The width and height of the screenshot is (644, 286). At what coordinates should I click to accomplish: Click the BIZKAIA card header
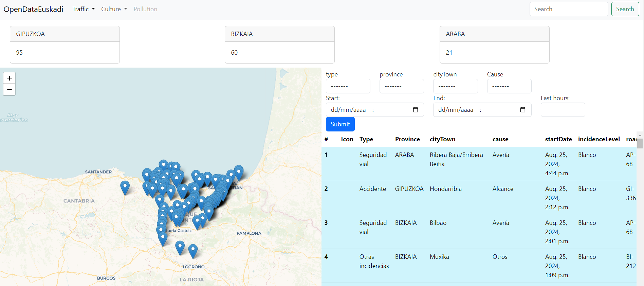pyautogui.click(x=280, y=34)
